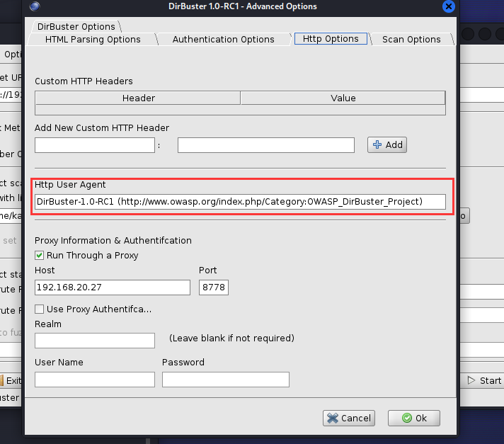Click the X icon on the Cancel button
Screen dimensions: 504x444
point(333,418)
